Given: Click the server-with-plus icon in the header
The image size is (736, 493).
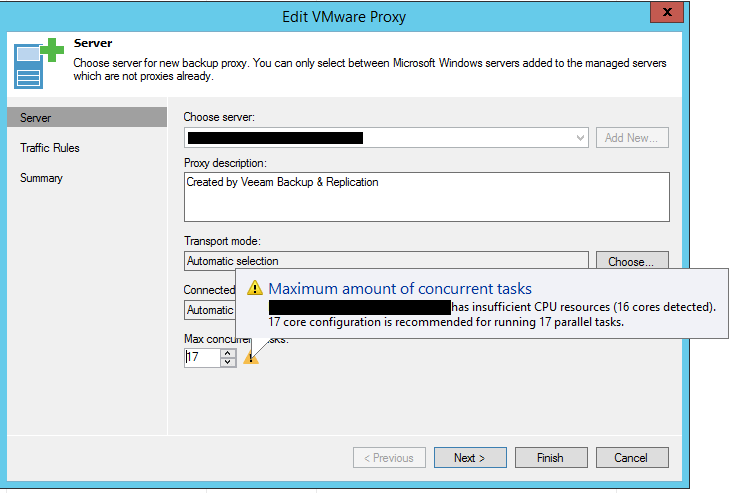Looking at the screenshot, I should (x=38, y=63).
